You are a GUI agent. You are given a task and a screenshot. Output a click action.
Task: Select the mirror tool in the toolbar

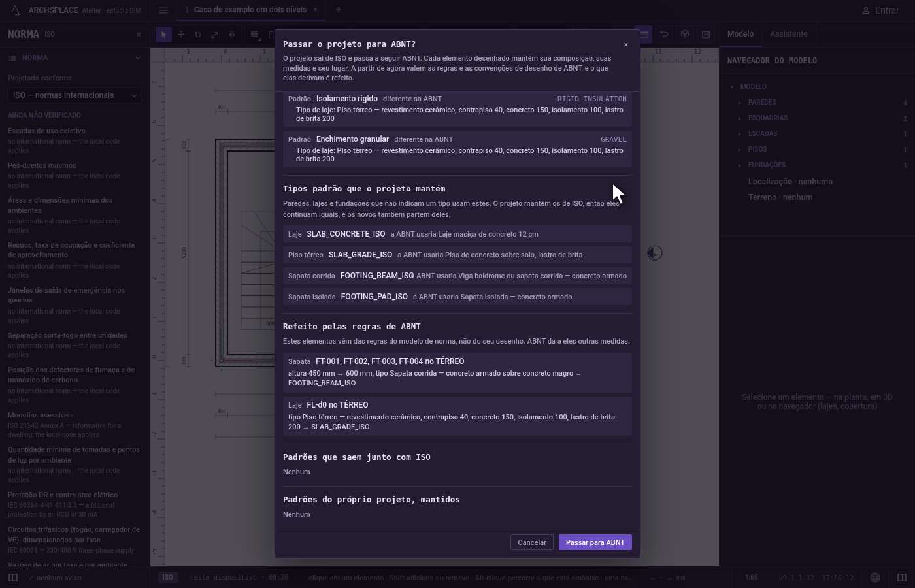point(232,35)
